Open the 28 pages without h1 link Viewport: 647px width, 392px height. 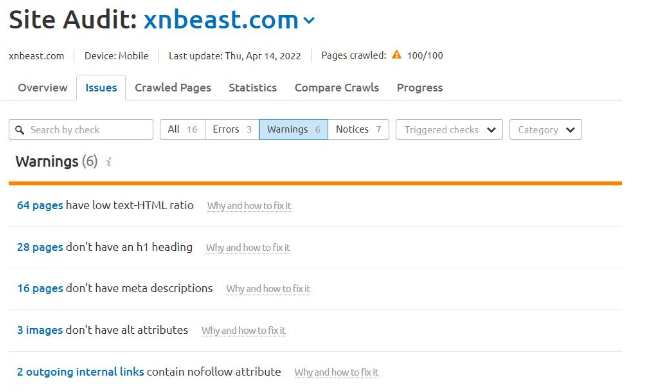click(x=40, y=247)
